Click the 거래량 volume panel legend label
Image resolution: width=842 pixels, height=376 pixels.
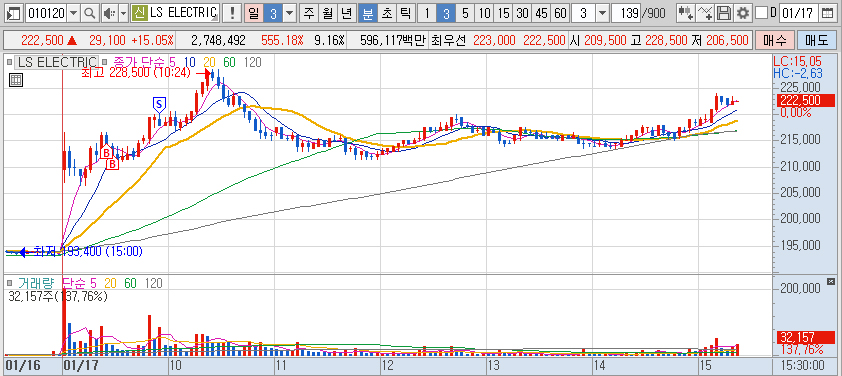37,283
